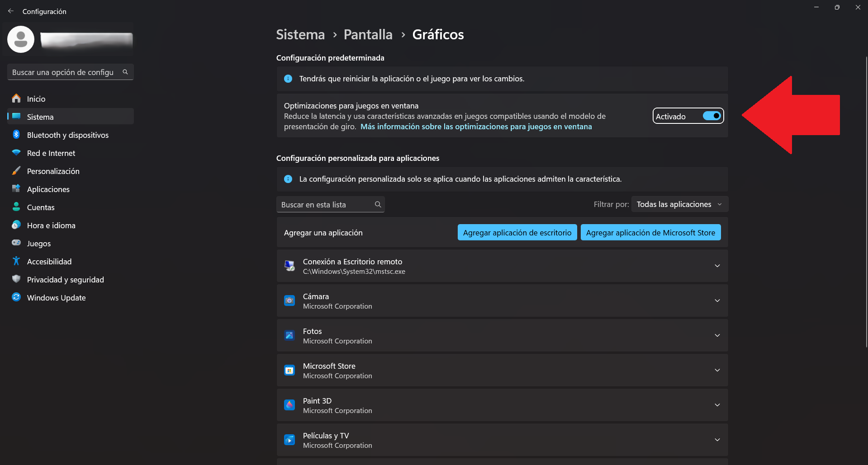Click the Red e Internet wifi icon
This screenshot has width=868, height=465.
(16, 153)
